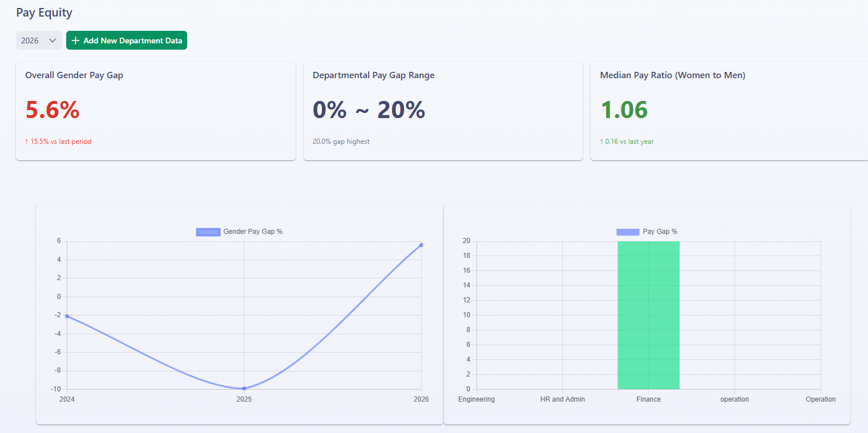This screenshot has width=868, height=433.
Task: Click the Engineering axis label
Action: tap(477, 399)
